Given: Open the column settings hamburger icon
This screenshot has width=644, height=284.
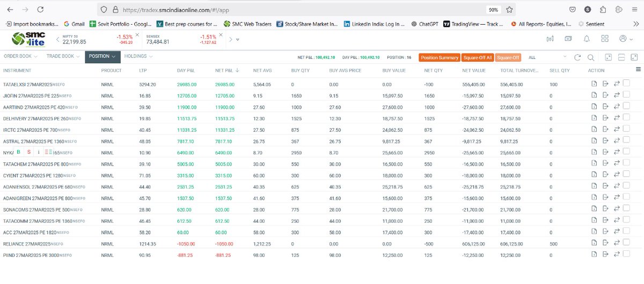Looking at the screenshot, I should pos(638,70).
